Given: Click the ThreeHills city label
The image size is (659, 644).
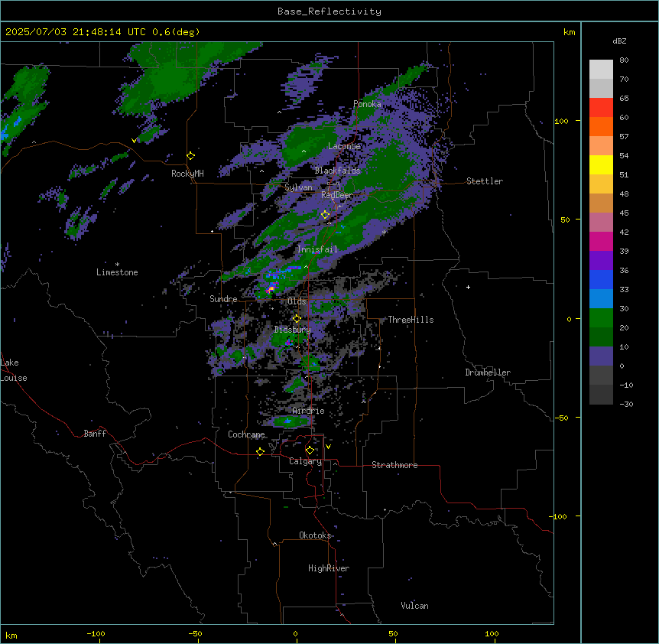Looking at the screenshot, I should click(411, 320).
